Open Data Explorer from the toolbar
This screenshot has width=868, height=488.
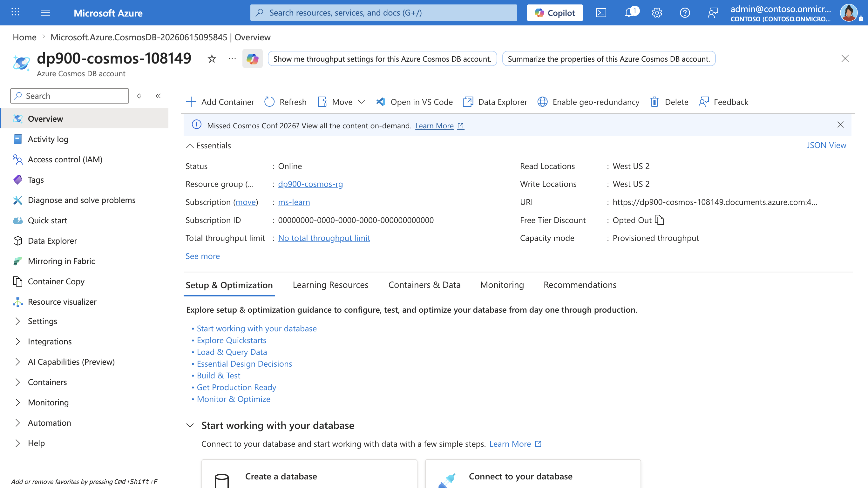point(495,102)
